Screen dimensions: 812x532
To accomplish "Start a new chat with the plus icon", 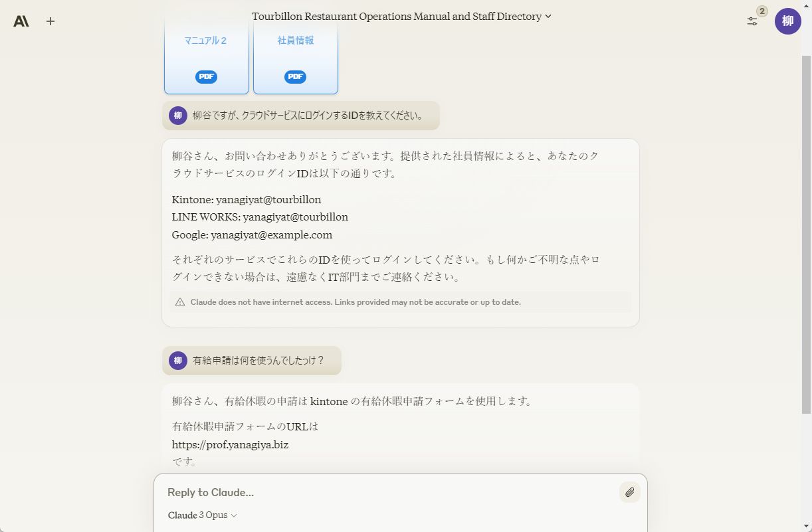I will tap(50, 21).
